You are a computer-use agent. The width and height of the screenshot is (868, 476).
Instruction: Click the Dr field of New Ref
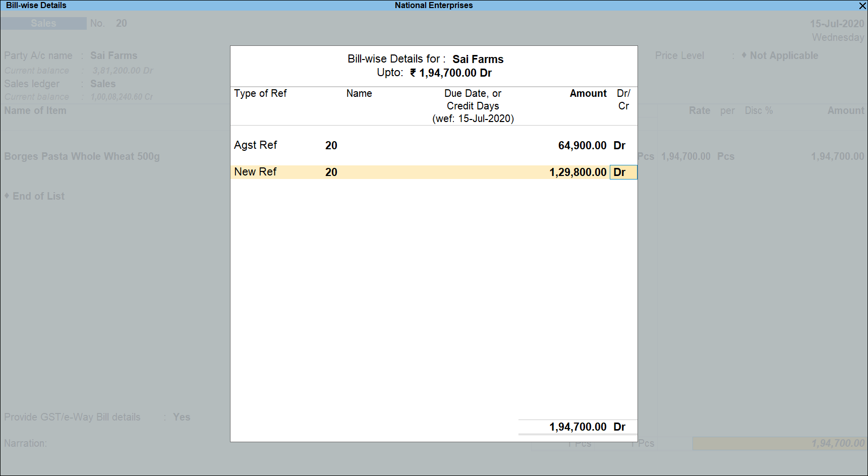click(623, 171)
